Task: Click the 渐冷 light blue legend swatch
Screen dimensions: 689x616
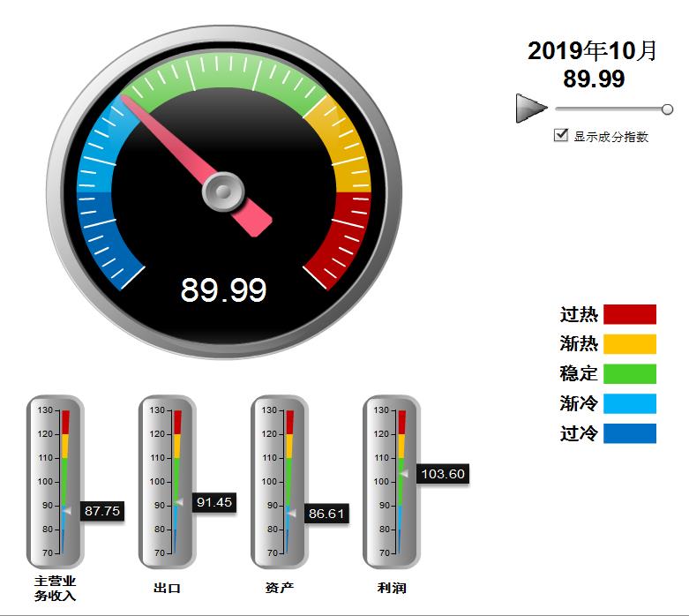Action: coord(629,404)
